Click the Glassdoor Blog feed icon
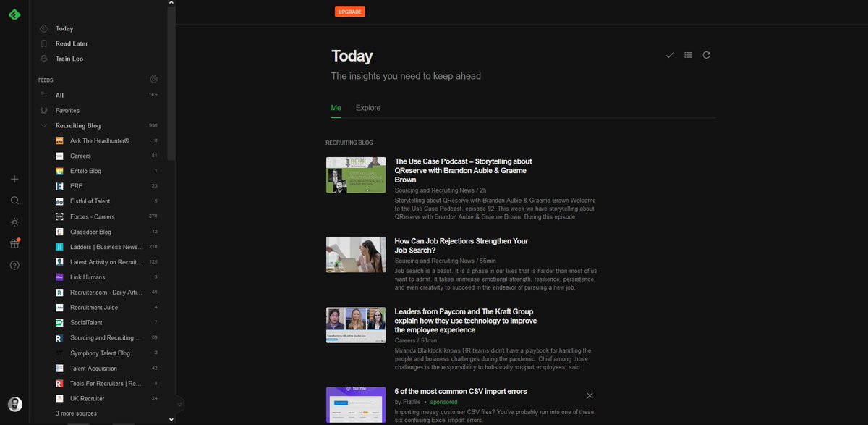Image resolution: width=868 pixels, height=425 pixels. click(59, 232)
